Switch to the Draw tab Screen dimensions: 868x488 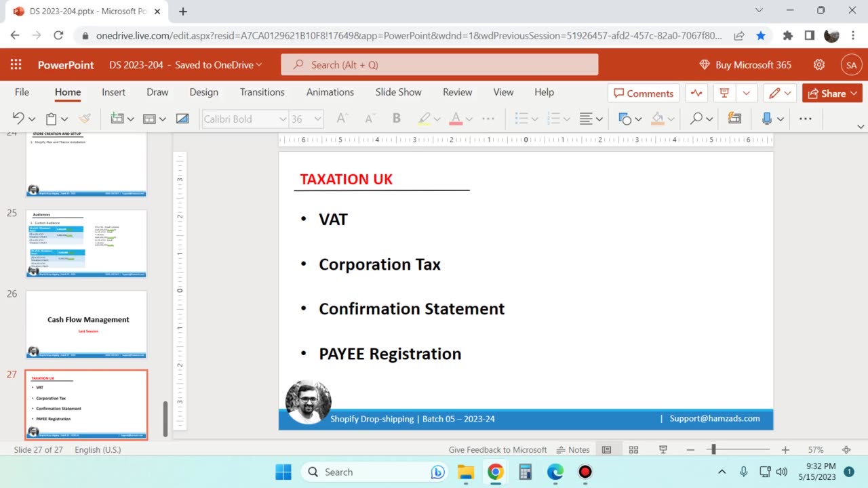tap(157, 92)
